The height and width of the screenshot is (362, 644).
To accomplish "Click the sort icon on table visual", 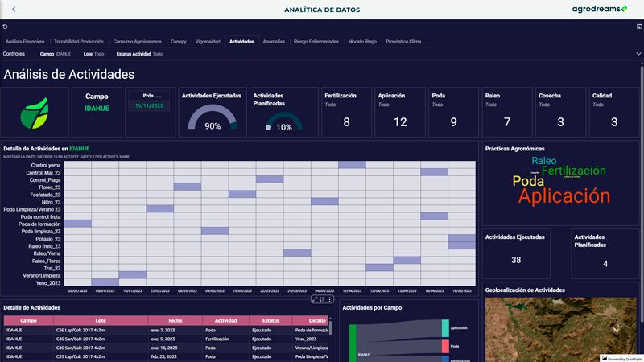I will (322, 299).
